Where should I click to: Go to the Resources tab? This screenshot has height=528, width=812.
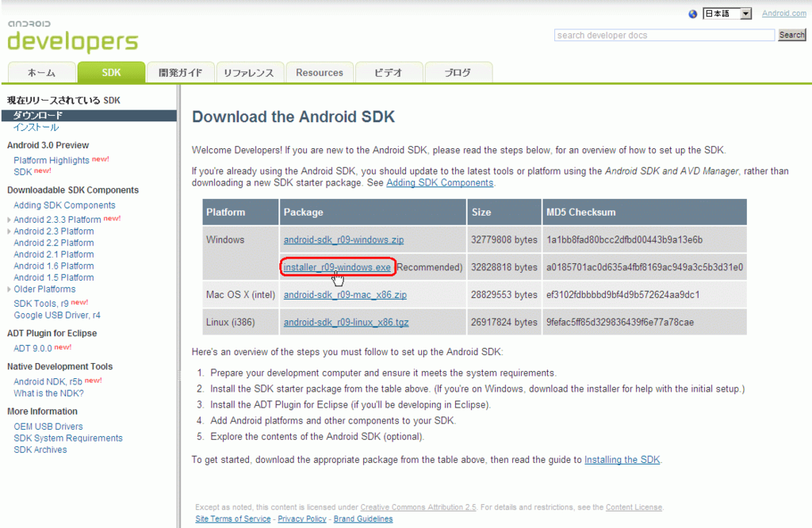pyautogui.click(x=320, y=72)
